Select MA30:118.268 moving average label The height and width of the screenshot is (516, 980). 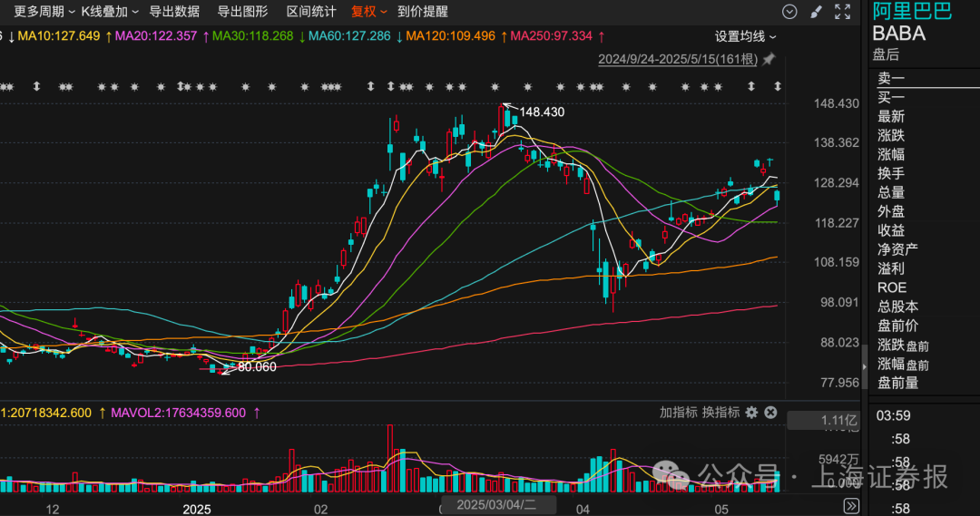(252, 36)
